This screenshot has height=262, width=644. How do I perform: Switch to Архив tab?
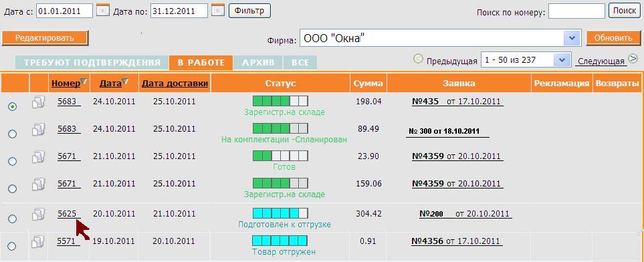[258, 63]
